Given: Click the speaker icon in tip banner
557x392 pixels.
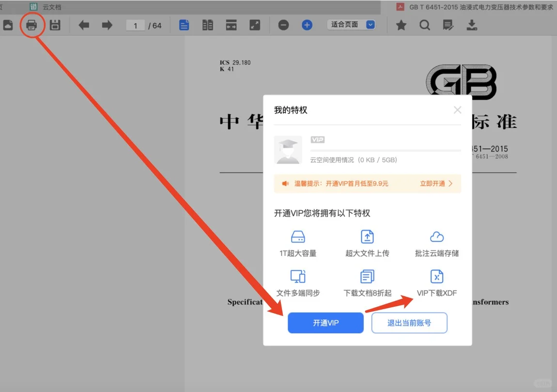Looking at the screenshot, I should point(285,183).
